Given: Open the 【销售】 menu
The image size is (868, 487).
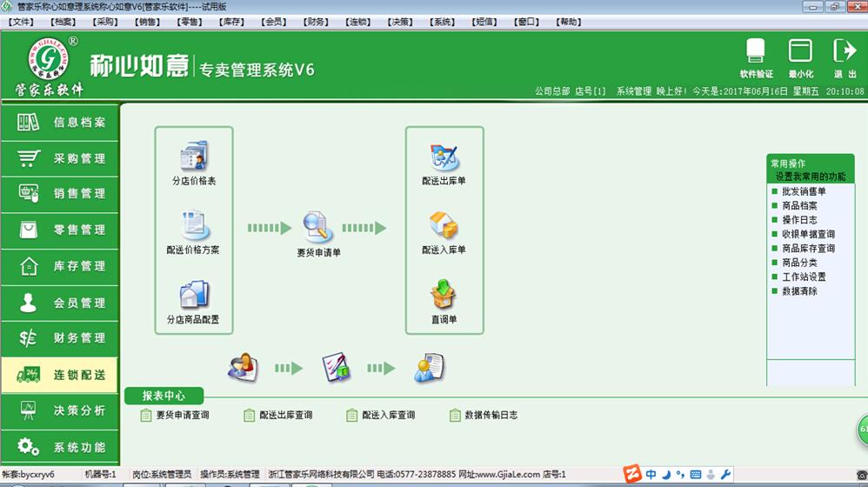Looking at the screenshot, I should [147, 22].
